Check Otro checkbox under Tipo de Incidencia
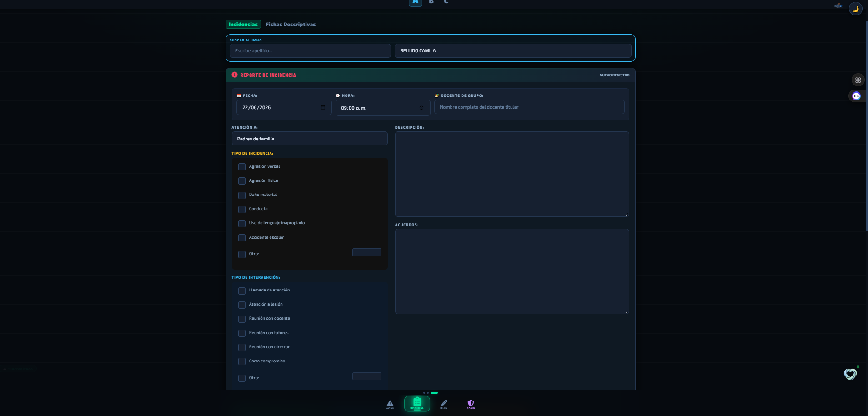The image size is (868, 416). [x=242, y=254]
